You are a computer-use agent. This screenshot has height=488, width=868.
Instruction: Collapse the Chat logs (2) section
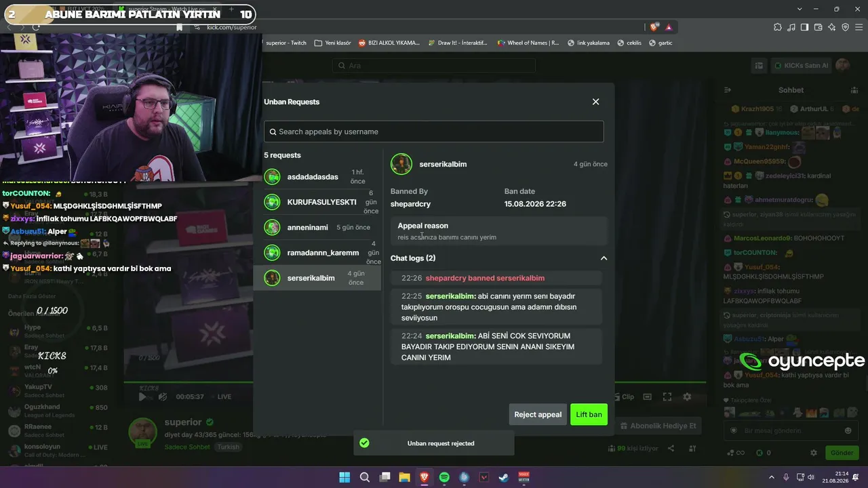(604, 258)
